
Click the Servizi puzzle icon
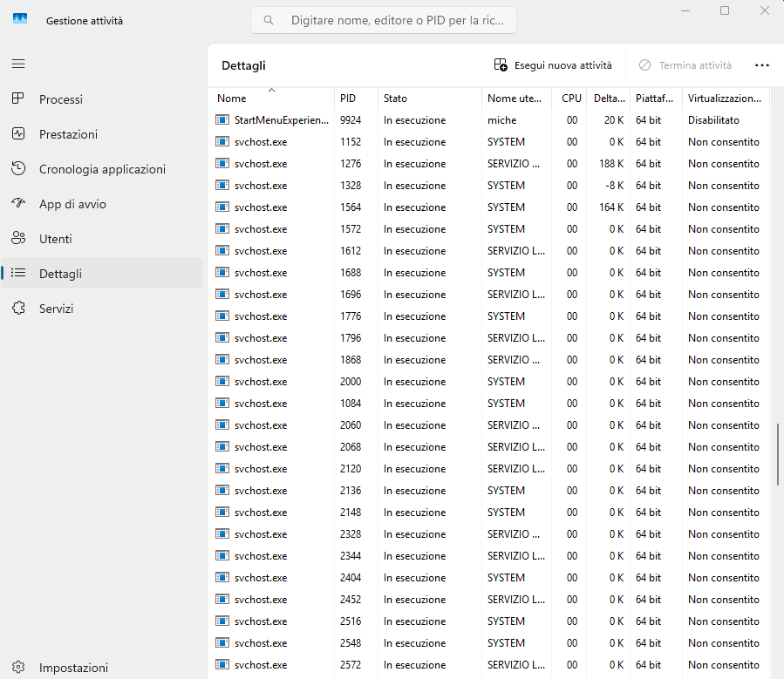(18, 308)
